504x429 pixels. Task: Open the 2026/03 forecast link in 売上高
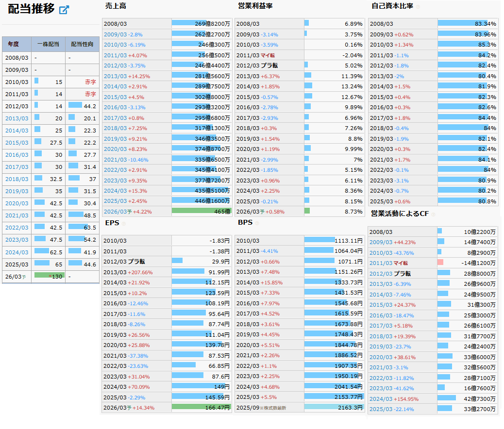[116, 212]
